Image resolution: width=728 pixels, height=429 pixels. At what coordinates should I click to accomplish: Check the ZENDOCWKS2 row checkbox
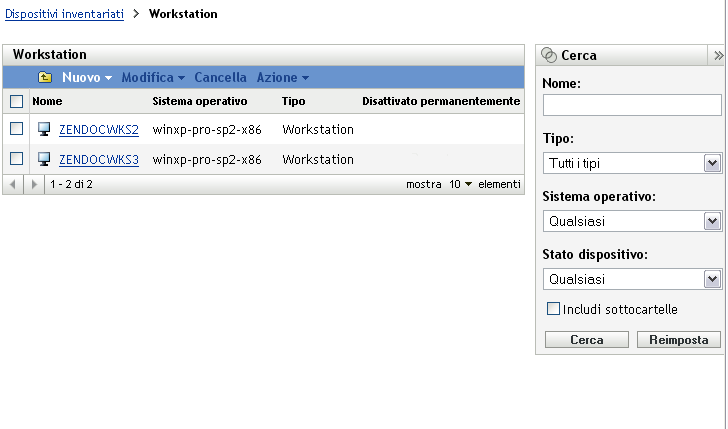pyautogui.click(x=16, y=130)
